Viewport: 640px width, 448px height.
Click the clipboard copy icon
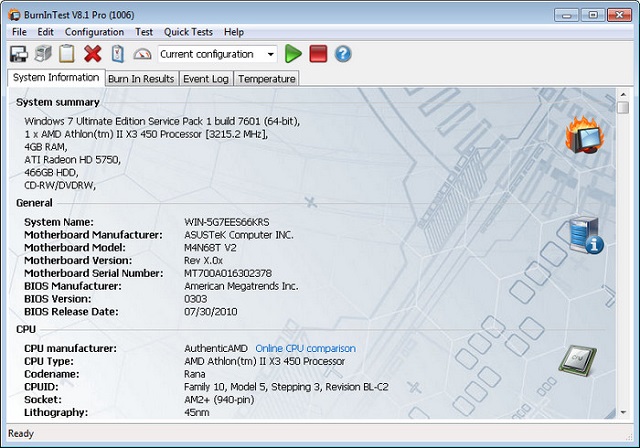tap(67, 54)
